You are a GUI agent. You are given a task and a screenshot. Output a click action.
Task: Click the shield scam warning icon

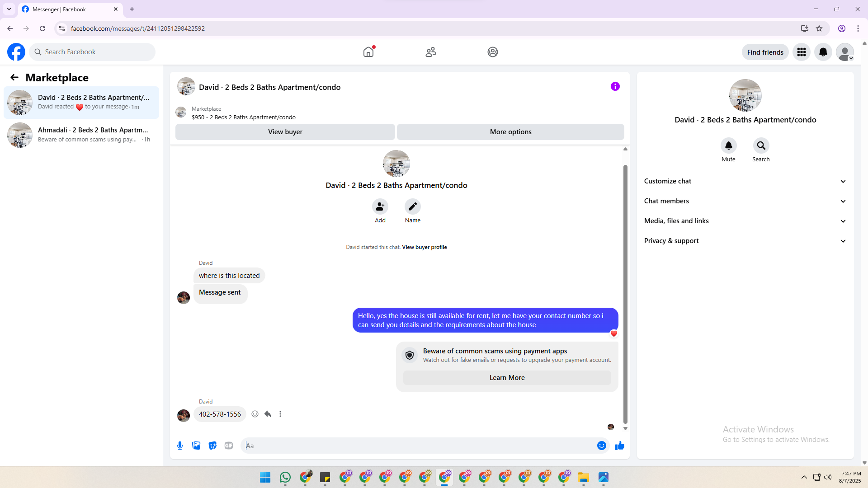coord(410,355)
